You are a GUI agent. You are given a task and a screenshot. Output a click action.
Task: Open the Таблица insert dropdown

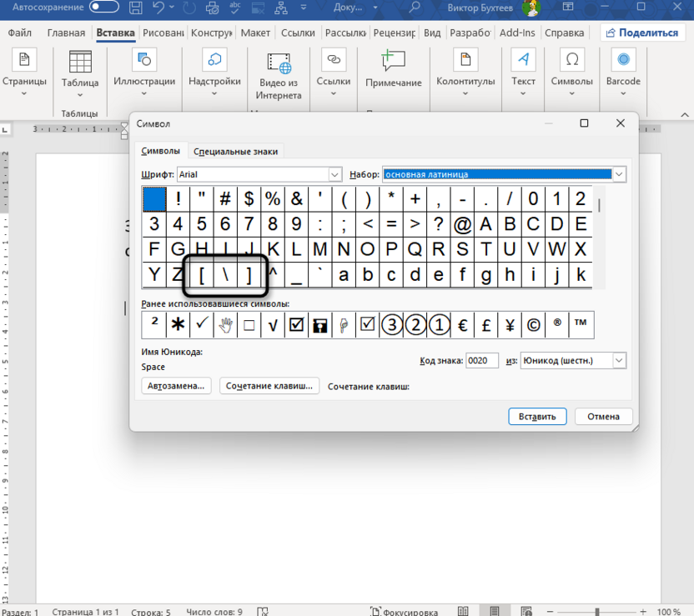click(x=80, y=74)
